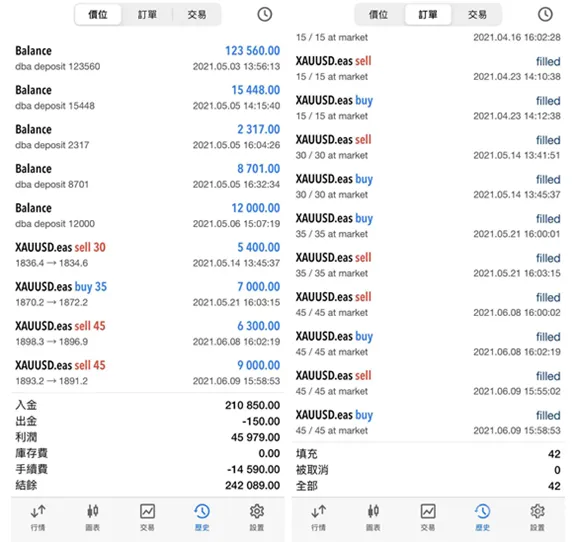Open 行情 quotes icon in left bottom bar
This screenshot has height=542, width=576.
pyautogui.click(x=38, y=517)
